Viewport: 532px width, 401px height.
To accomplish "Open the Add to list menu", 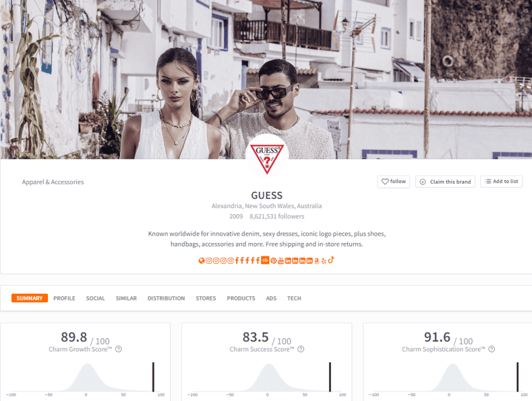I will click(x=501, y=182).
